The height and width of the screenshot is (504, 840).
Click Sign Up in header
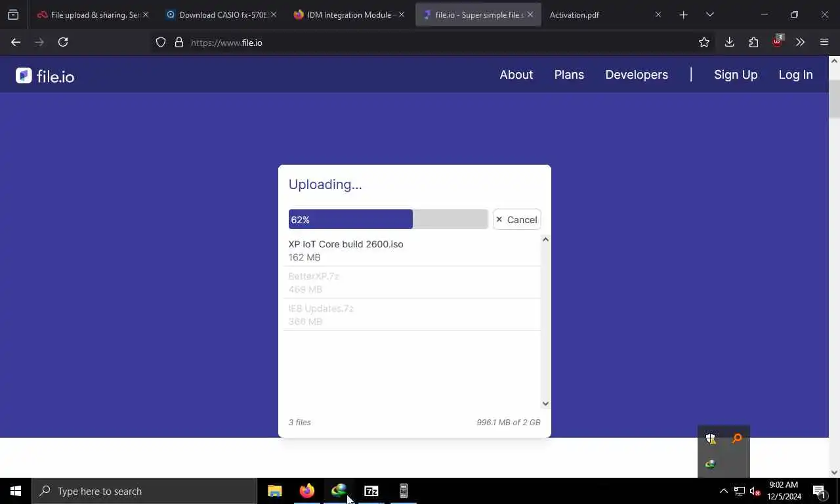[x=736, y=75]
